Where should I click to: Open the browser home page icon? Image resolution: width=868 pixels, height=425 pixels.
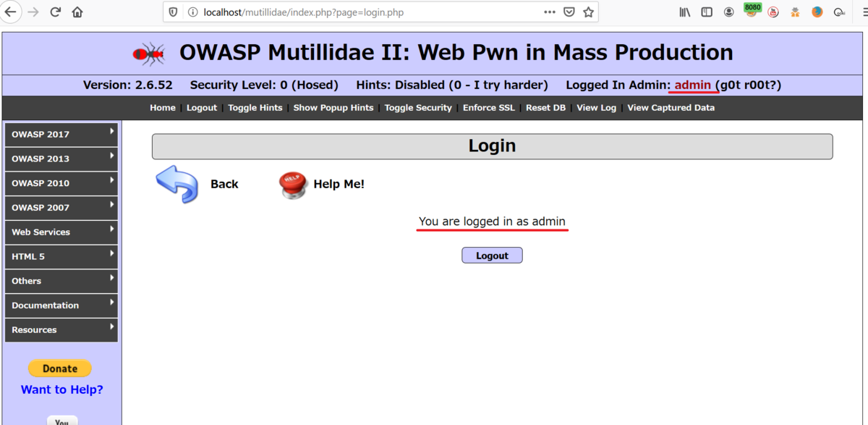coord(77,12)
